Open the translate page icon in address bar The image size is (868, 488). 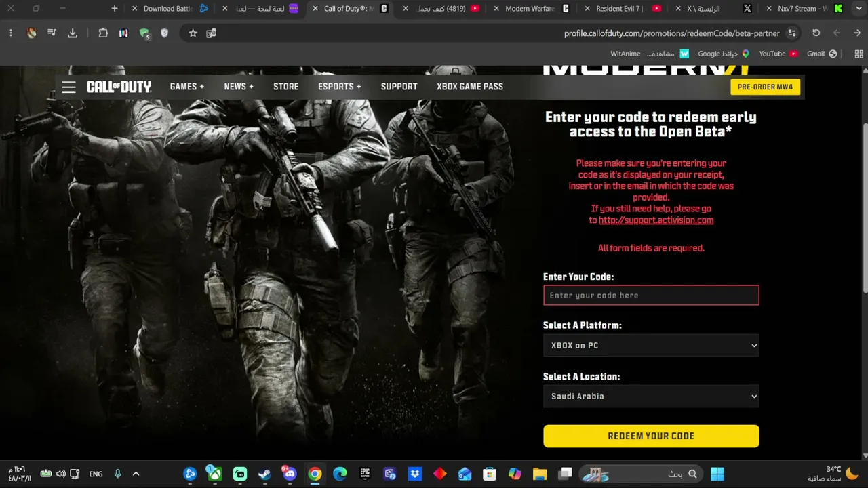pyautogui.click(x=211, y=33)
